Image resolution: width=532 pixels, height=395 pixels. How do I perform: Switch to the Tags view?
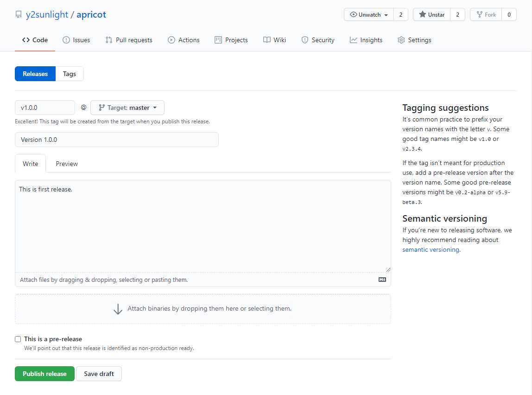[70, 74]
